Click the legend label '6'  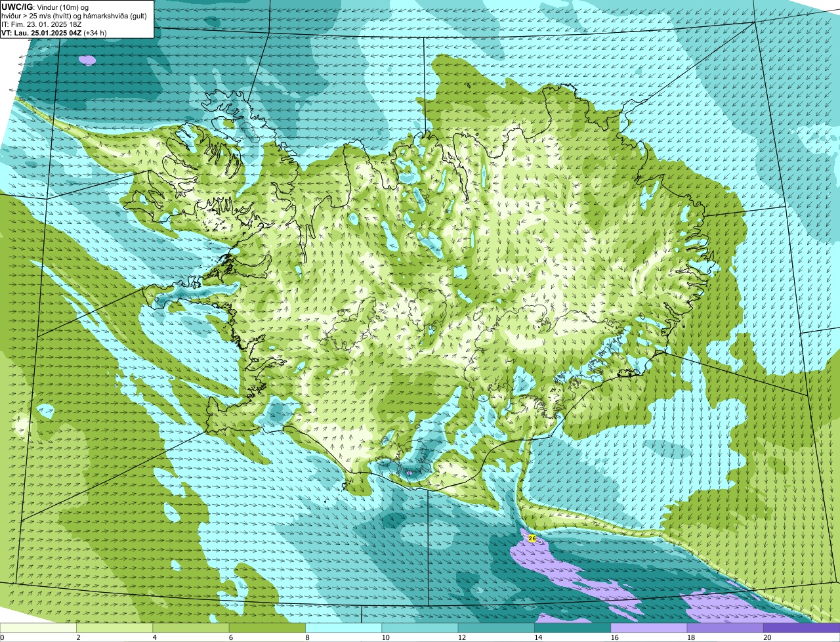(x=230, y=637)
